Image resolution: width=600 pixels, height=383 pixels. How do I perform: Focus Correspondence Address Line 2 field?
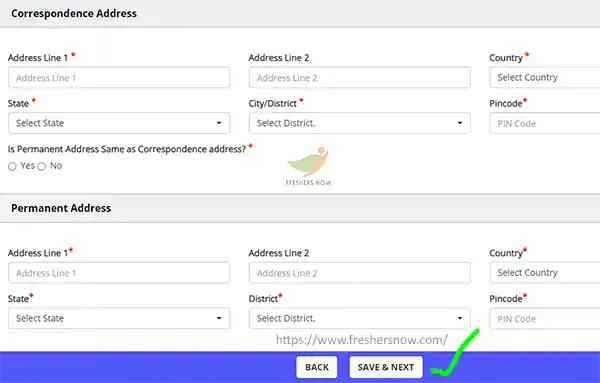pyautogui.click(x=360, y=78)
